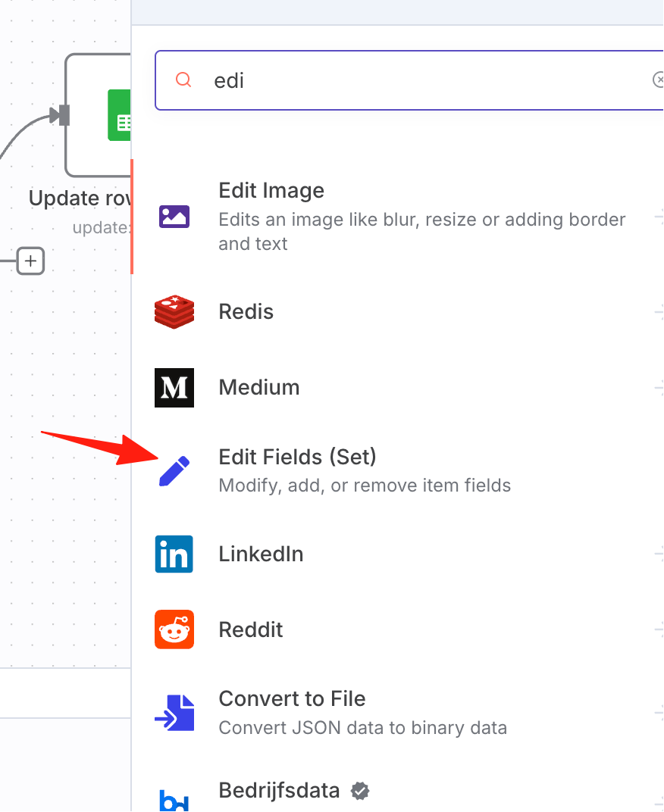Screen dimensions: 664x812
Task: Select the LinkedIn logo icon
Action: coord(174,554)
